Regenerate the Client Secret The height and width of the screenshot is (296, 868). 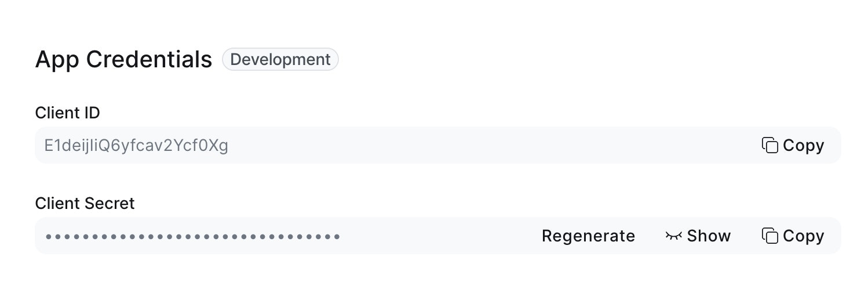point(588,236)
